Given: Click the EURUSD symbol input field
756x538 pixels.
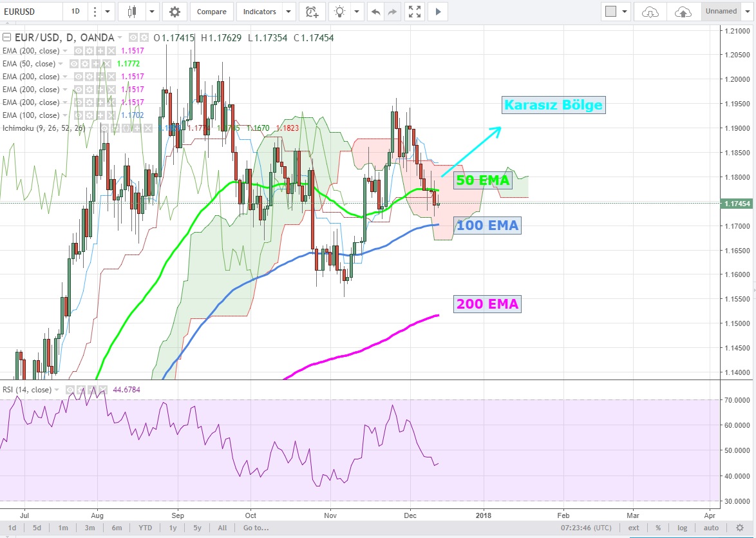Looking at the screenshot, I should pos(32,11).
